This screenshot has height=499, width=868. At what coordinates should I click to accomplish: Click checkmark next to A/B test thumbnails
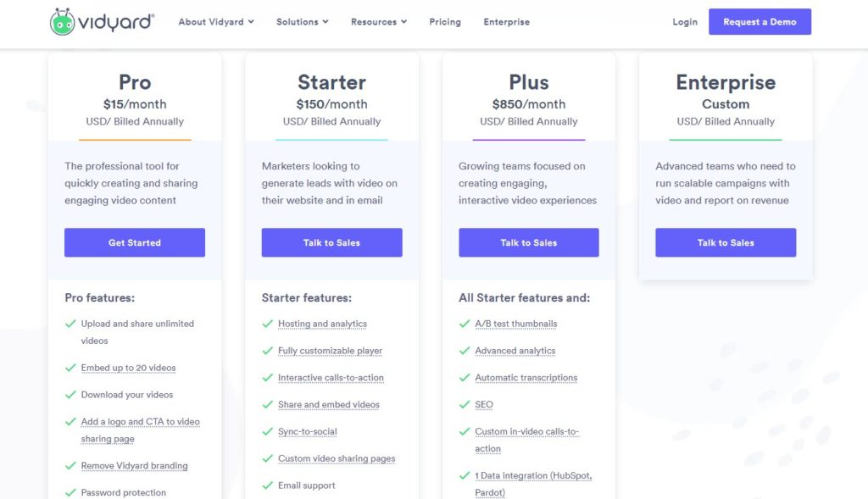465,324
